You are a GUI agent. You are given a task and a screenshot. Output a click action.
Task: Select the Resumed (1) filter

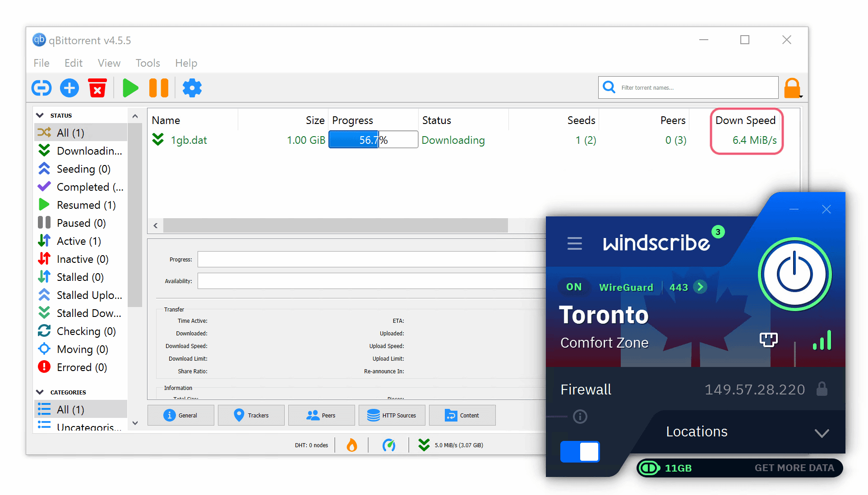(81, 205)
